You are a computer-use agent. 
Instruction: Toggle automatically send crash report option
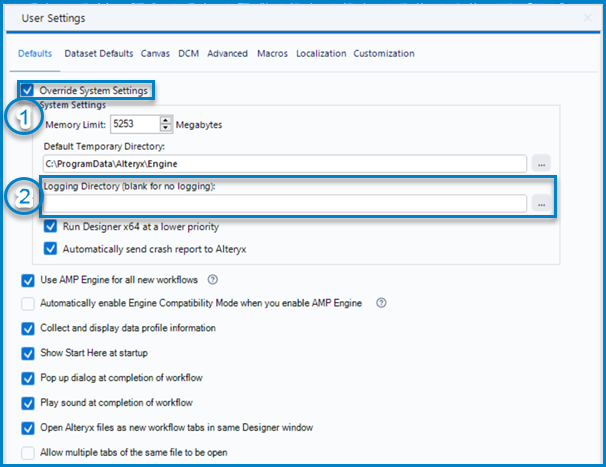[50, 249]
